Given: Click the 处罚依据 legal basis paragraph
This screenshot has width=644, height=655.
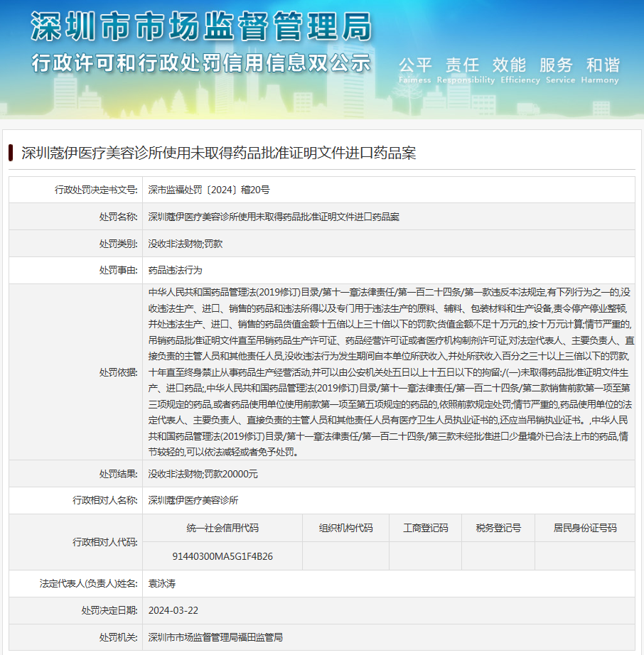Looking at the screenshot, I should pyautogui.click(x=388, y=372).
